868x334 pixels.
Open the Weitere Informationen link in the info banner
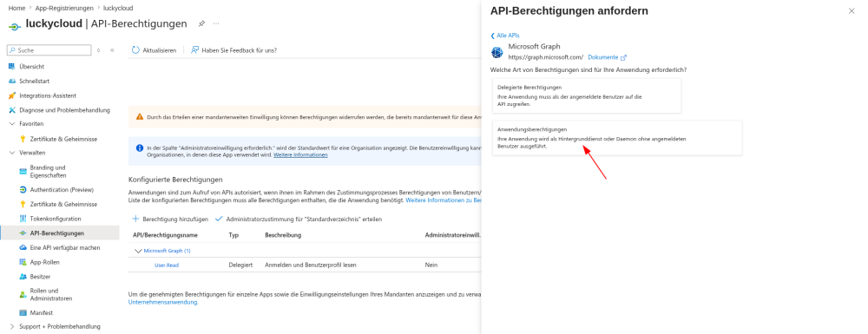point(300,154)
